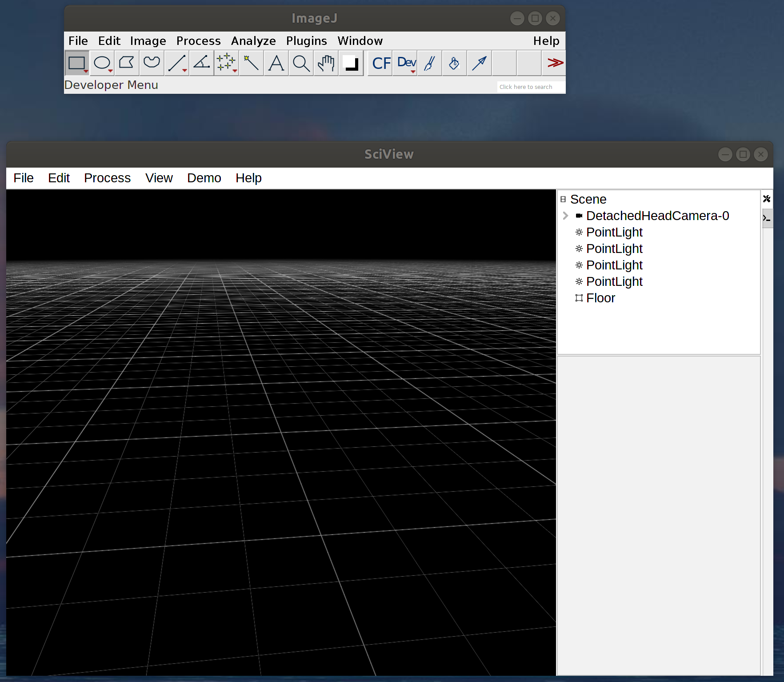Select the Magnifying glass zoom tool
This screenshot has height=682, width=784.
[301, 63]
